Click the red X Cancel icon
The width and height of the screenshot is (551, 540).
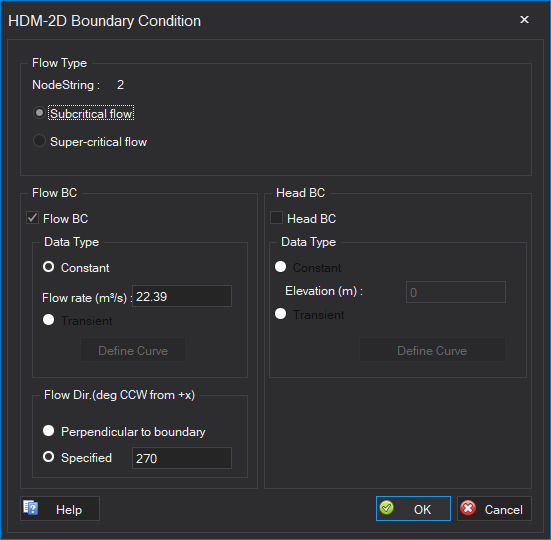coord(468,508)
